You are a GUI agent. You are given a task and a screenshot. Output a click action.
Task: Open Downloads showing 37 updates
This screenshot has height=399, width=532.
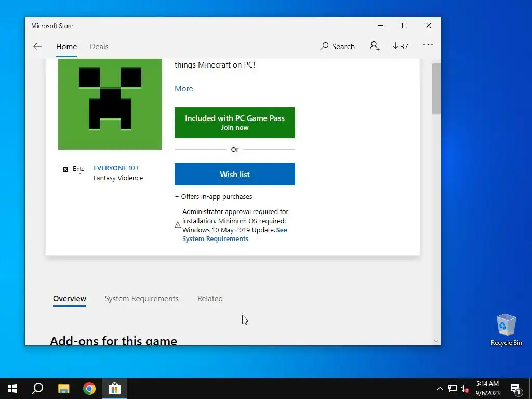tap(401, 46)
